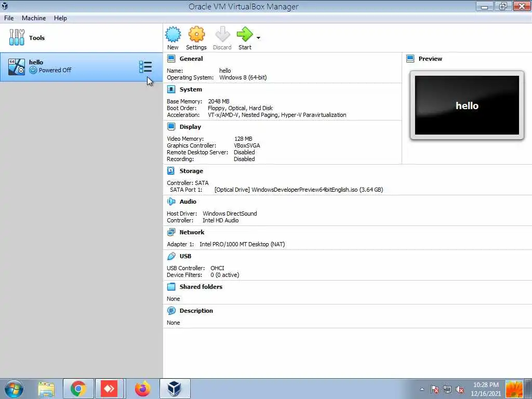This screenshot has height=399, width=532.
Task: Open the Audio settings header link
Action: 188,202
